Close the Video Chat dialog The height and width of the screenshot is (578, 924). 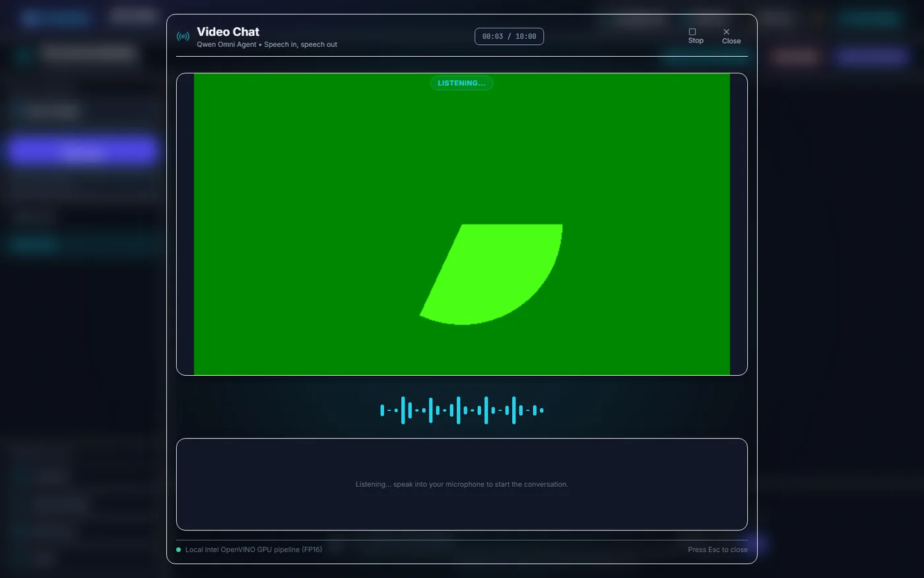click(x=731, y=36)
